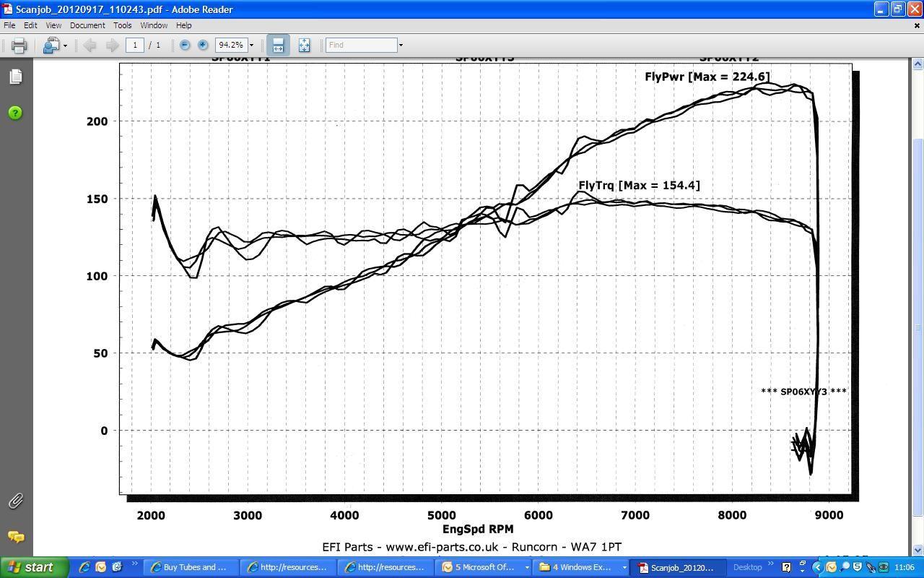This screenshot has height=578, width=924.
Task: Click the zoom in plus button
Action: (x=203, y=45)
